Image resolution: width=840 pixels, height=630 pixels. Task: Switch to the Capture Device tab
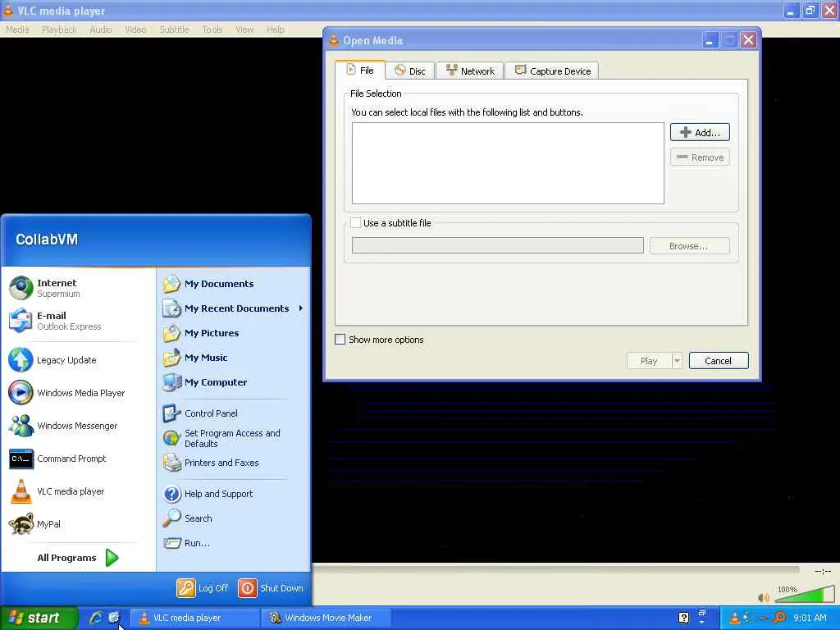552,71
